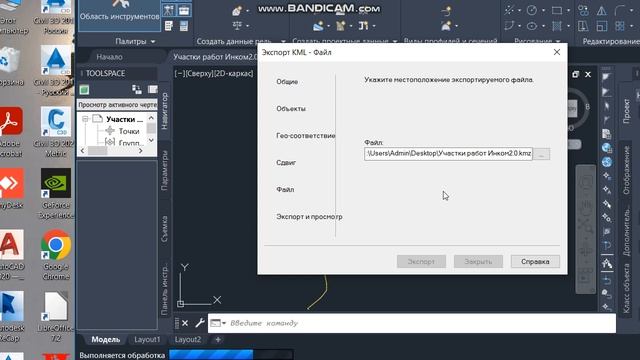Click the Закрыть button
Screen dimensions: 640x360
[478, 261]
